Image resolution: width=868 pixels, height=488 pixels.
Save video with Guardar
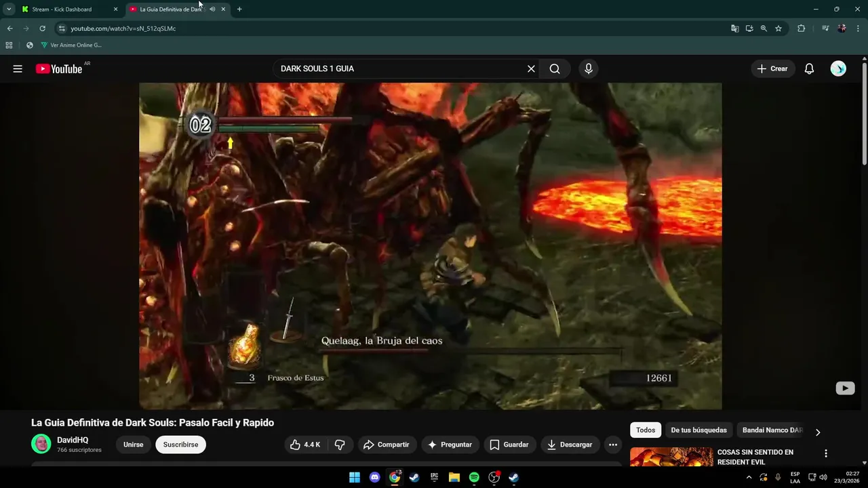[x=509, y=445]
